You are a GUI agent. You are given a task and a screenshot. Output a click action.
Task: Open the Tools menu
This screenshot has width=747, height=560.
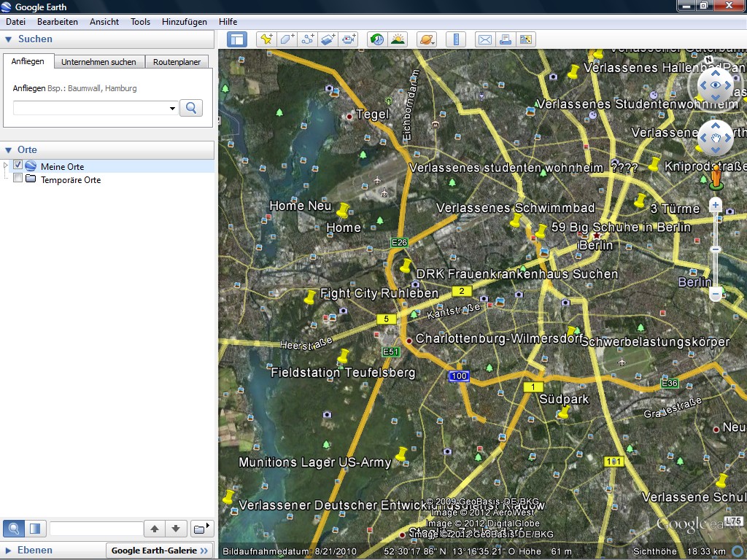141,22
